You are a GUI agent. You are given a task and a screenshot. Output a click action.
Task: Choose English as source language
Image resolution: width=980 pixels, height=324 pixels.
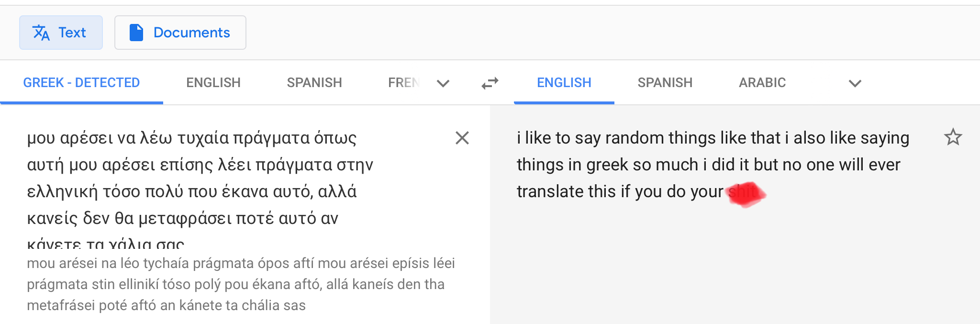tap(213, 83)
